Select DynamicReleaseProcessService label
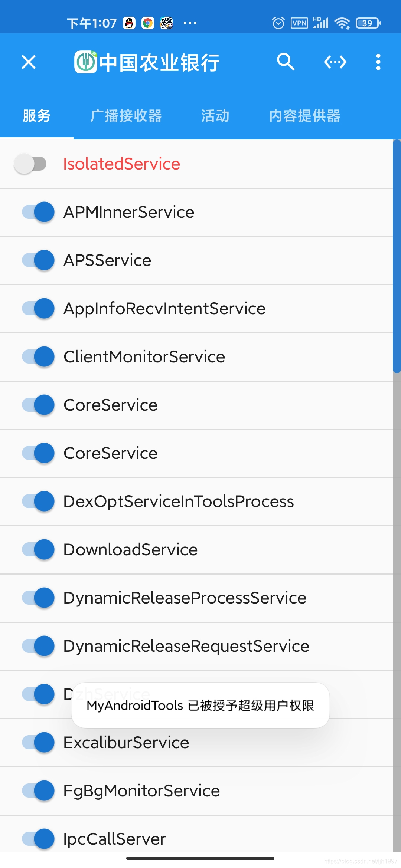 (185, 598)
